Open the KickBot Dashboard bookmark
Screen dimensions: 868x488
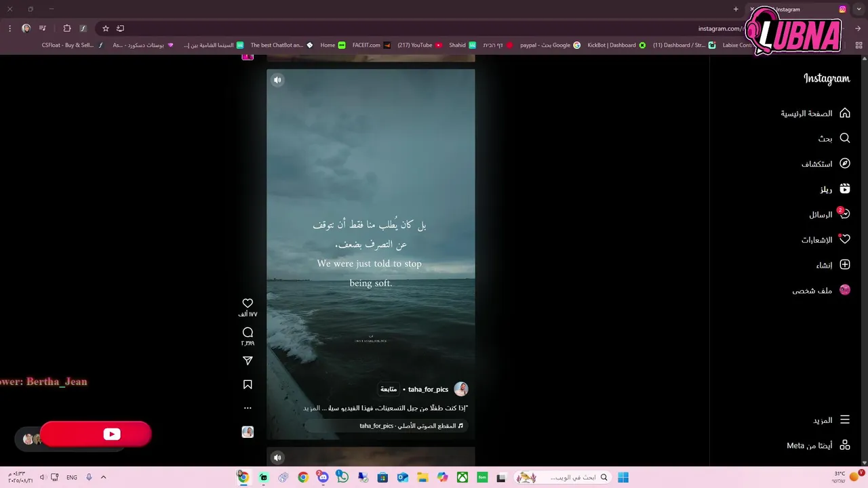click(x=616, y=45)
